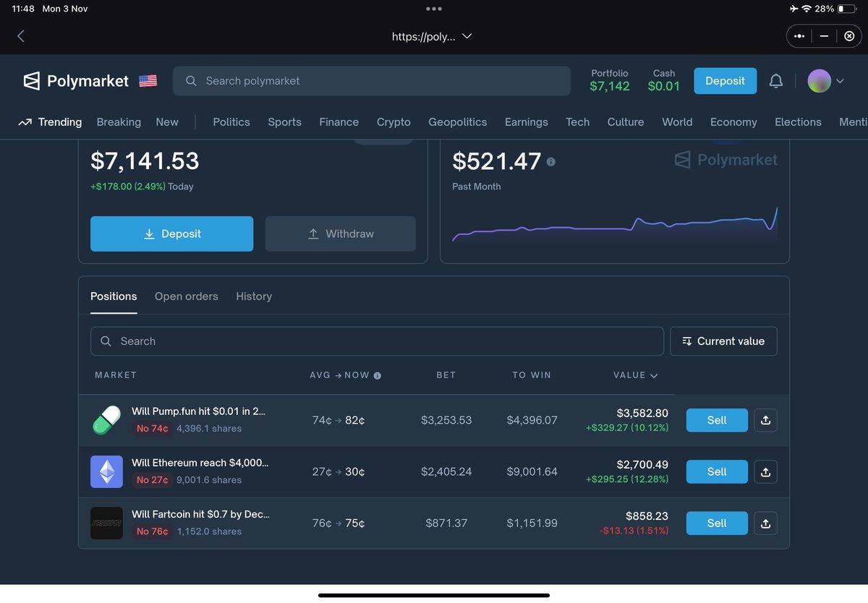Go to the World category
868x603 pixels.
click(677, 122)
